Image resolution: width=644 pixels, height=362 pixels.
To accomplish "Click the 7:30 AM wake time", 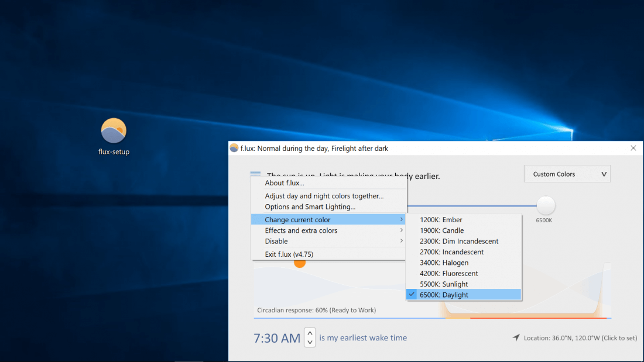I will (x=277, y=338).
